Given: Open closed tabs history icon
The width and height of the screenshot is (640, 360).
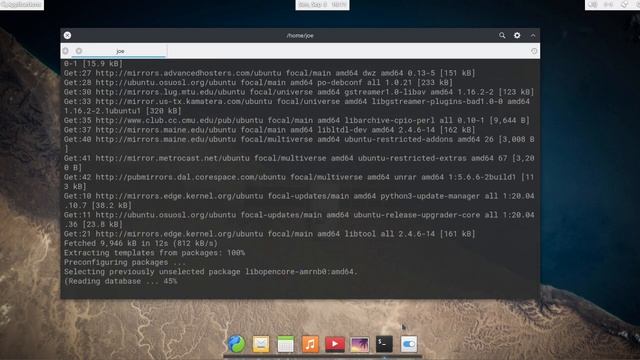Looking at the screenshot, I should pyautogui.click(x=534, y=51).
